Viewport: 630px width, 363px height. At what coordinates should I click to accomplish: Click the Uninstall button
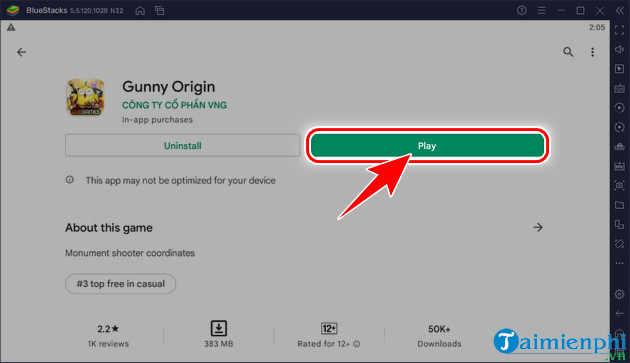point(182,146)
